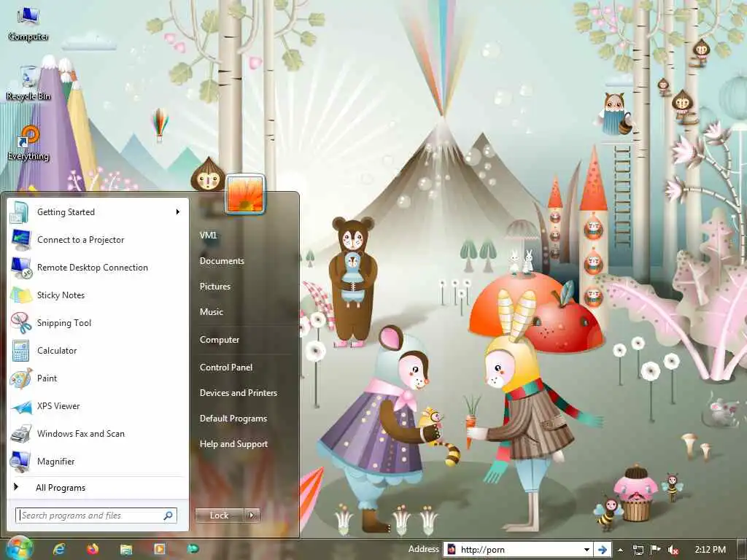This screenshot has height=560, width=747.
Task: Click the Start orb button
Action: 19,548
